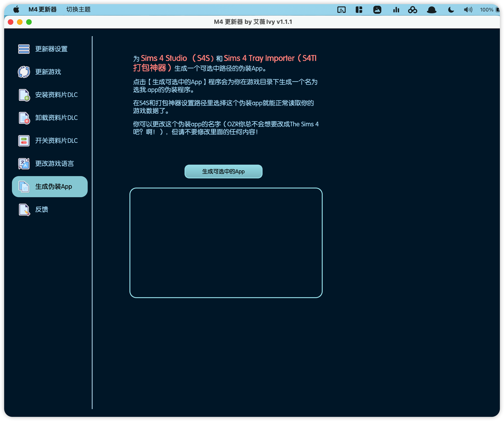This screenshot has width=504, height=421.
Task: Click the 开关资料片DLC toggle icon
Action: point(24,141)
